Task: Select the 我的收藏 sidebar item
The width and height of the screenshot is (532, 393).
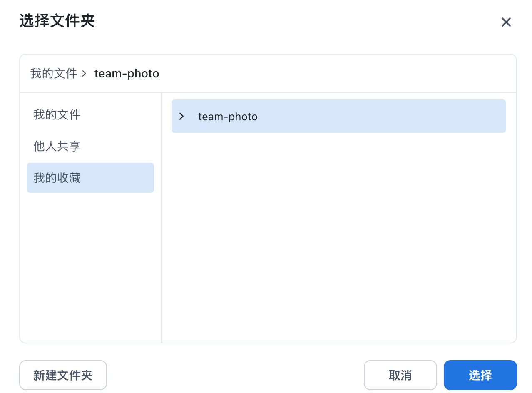Action: tap(57, 178)
